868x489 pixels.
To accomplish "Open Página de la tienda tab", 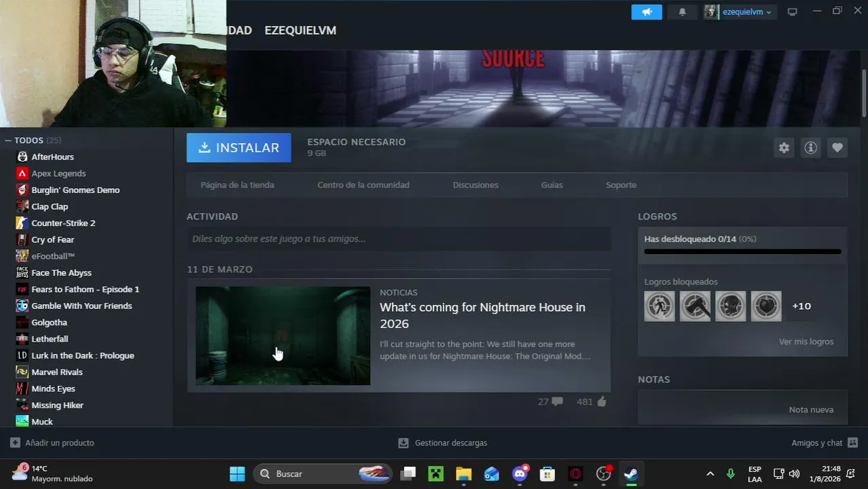I will click(237, 185).
